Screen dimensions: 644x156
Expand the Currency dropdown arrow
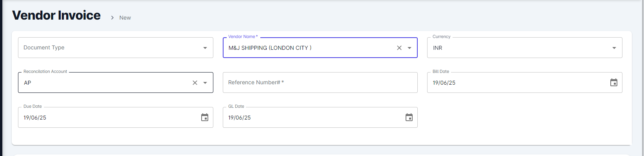[x=614, y=48]
